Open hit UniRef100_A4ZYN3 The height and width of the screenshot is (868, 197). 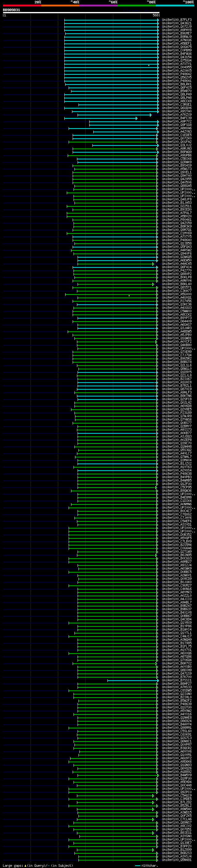[176, 132]
